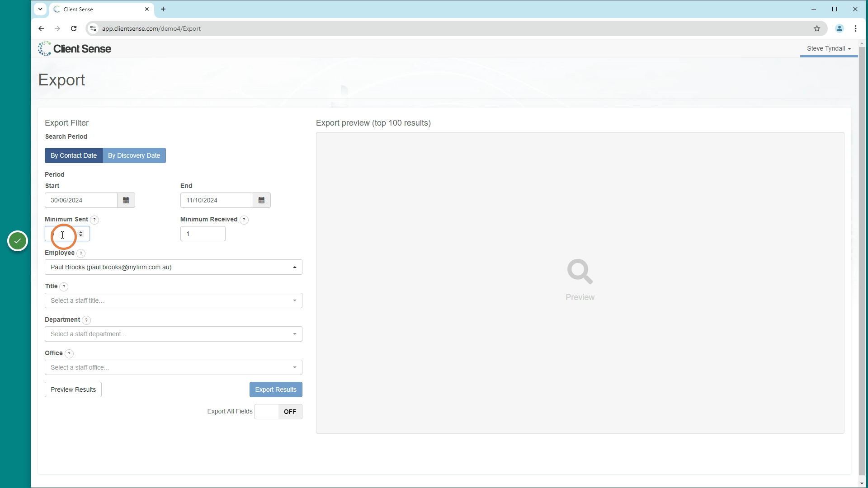Show help for Department field
The height and width of the screenshot is (488, 868).
[x=86, y=320]
